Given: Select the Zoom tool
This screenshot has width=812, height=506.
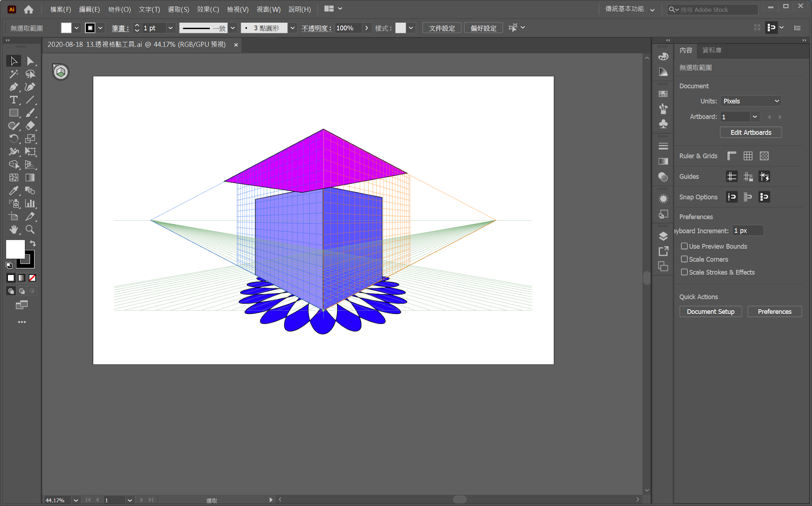Looking at the screenshot, I should click(30, 229).
